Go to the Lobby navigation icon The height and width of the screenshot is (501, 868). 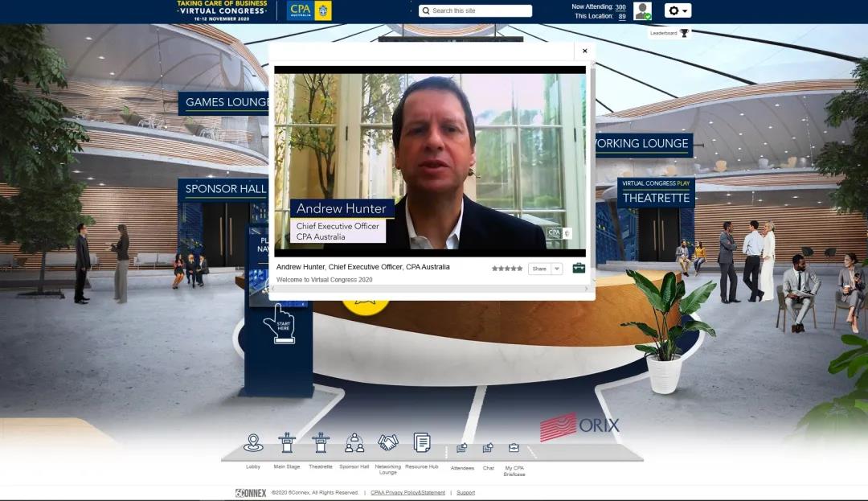[253, 443]
